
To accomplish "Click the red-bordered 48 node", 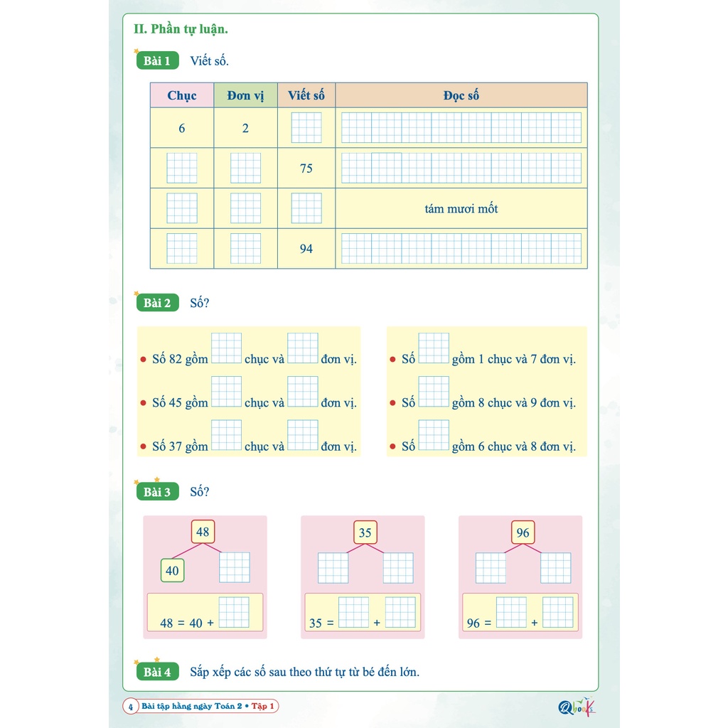I will 203,532.
